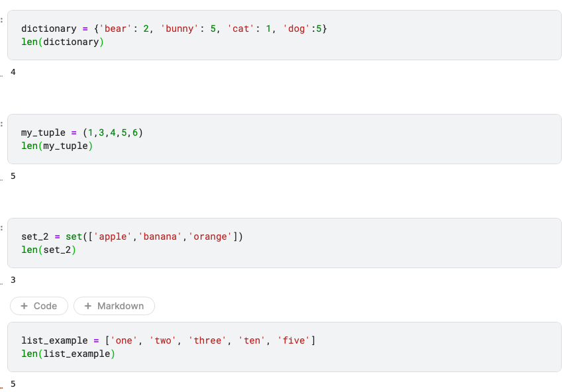Place the cursor in the my_tuple assignment line
The height and width of the screenshot is (392, 567).
[82, 132]
